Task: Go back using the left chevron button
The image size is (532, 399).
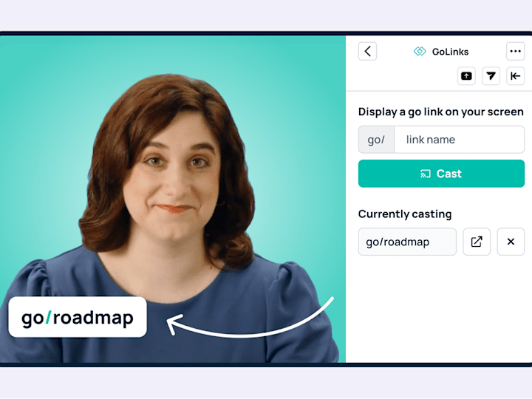Action: [367, 51]
